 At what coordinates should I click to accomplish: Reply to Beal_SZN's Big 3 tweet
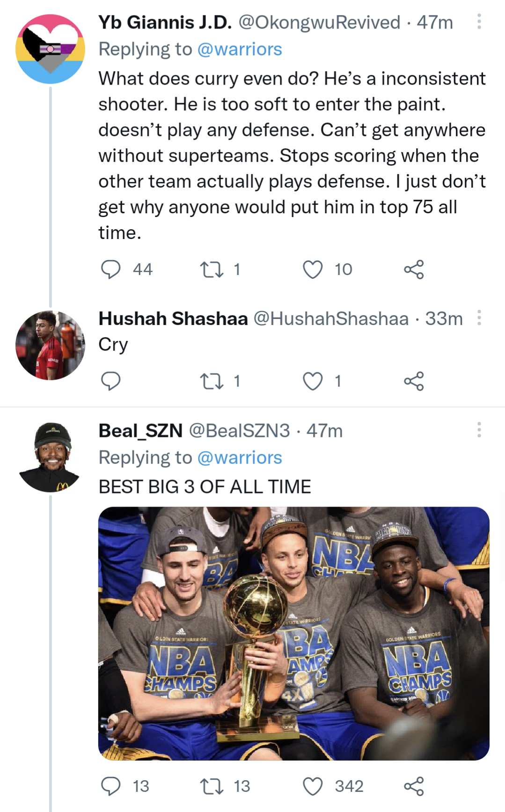pyautogui.click(x=111, y=786)
